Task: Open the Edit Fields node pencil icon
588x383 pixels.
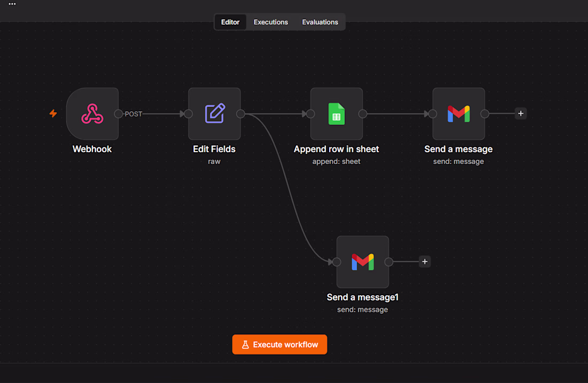Action: (214, 114)
